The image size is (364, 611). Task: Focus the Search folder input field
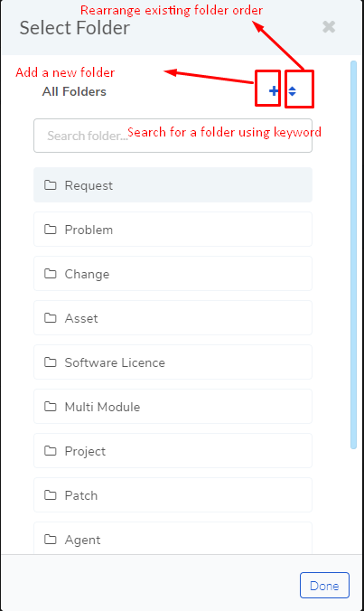tap(173, 136)
